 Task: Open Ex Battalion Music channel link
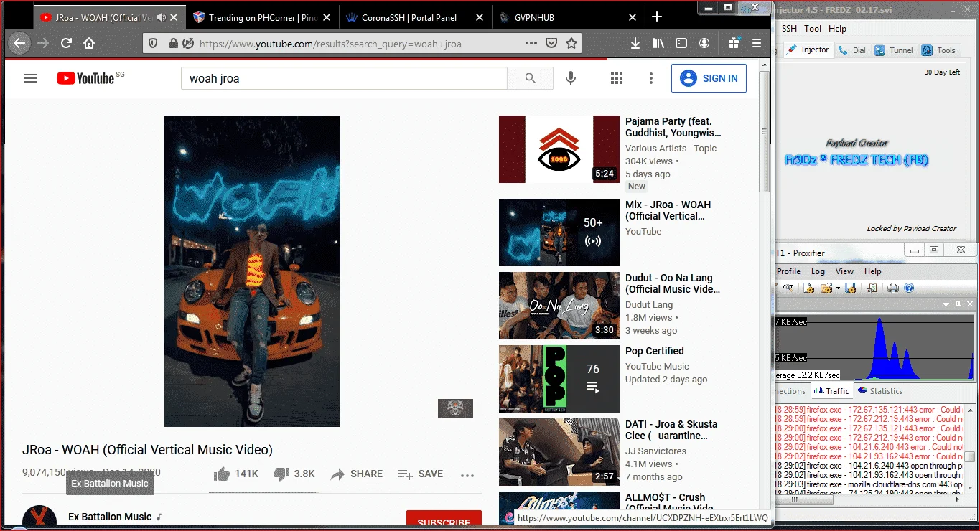pyautogui.click(x=110, y=517)
